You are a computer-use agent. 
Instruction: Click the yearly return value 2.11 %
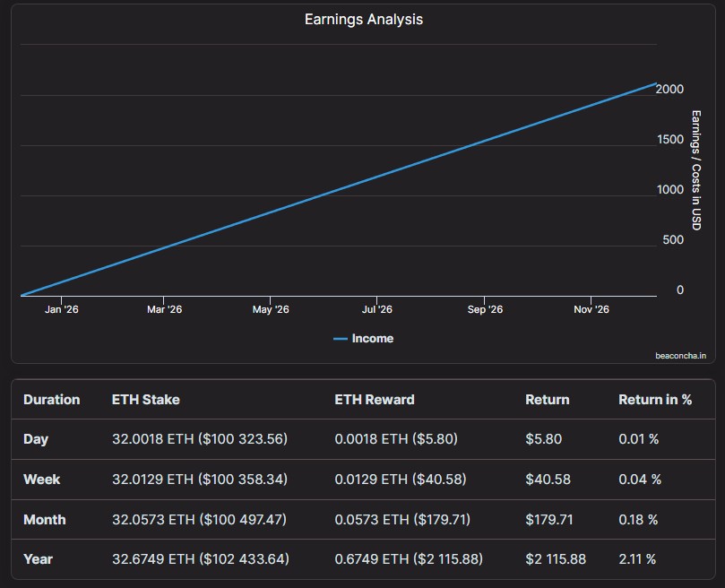tap(636, 559)
